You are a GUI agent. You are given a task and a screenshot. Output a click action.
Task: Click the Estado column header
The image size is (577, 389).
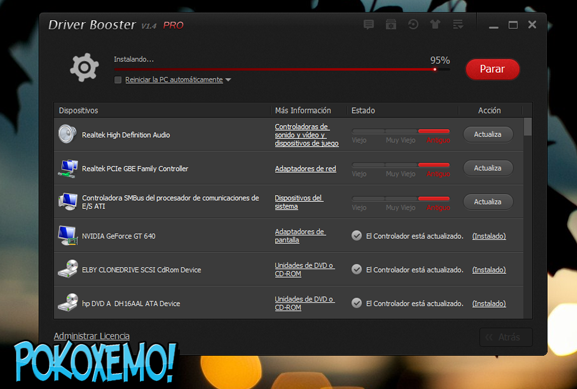point(363,110)
